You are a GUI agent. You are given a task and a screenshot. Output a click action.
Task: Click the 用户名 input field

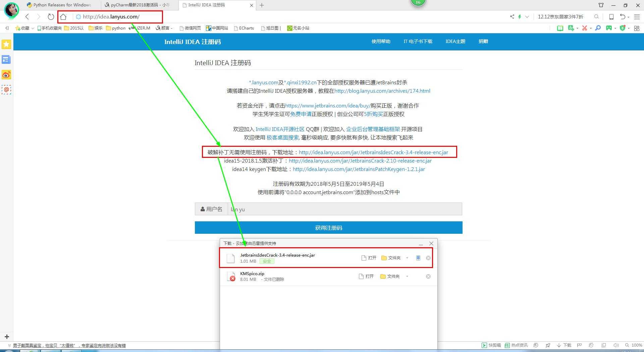[x=345, y=209]
